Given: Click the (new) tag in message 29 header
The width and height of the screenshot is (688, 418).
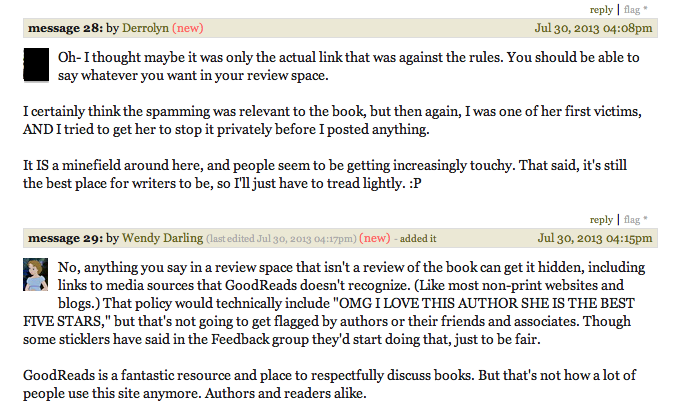Looking at the screenshot, I should 375,238.
